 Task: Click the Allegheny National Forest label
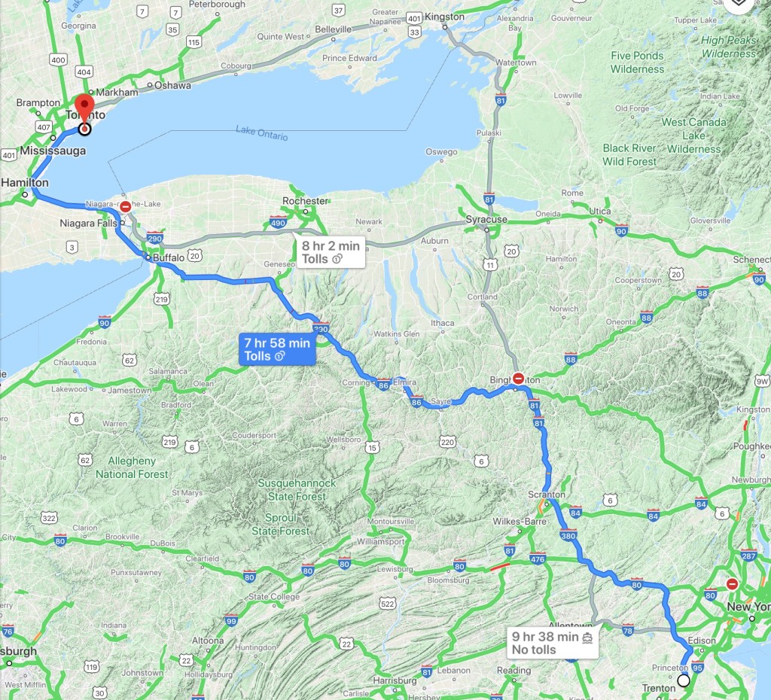click(132, 467)
